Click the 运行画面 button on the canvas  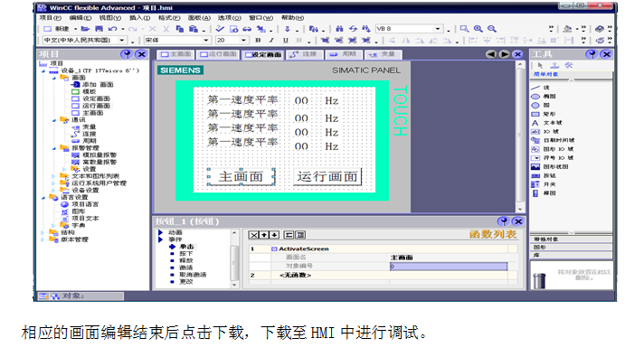pyautogui.click(x=327, y=177)
